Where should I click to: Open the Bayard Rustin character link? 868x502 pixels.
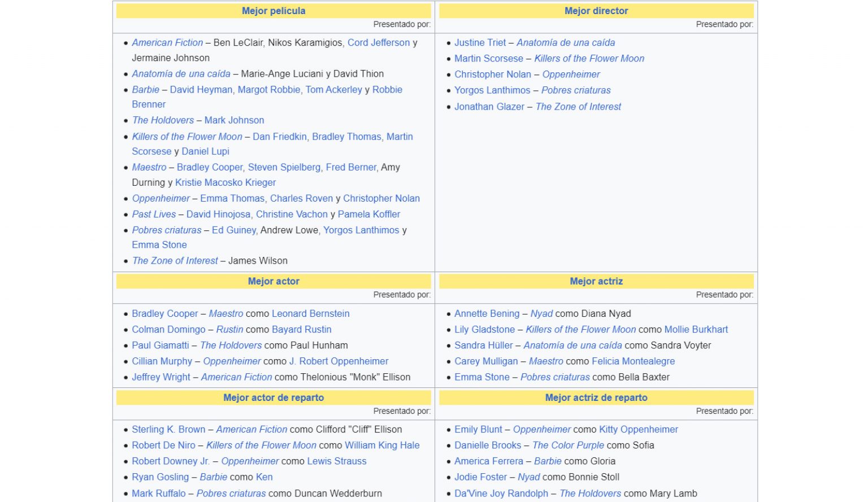coord(302,329)
